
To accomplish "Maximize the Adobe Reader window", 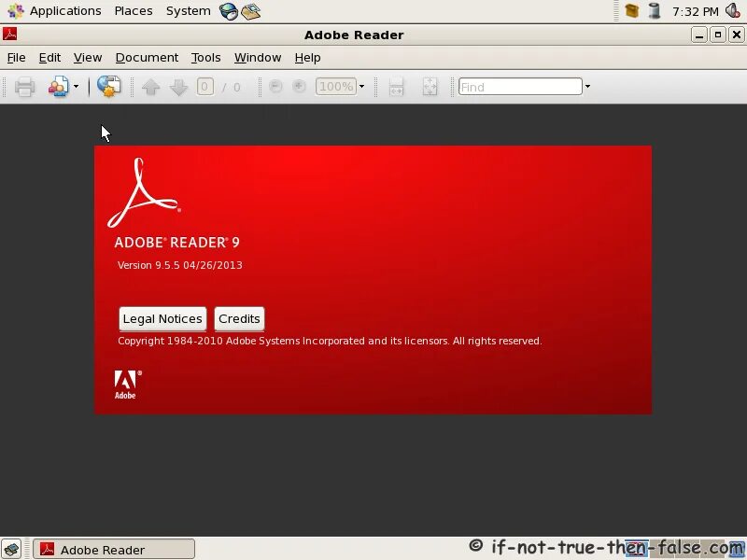I will (x=718, y=35).
